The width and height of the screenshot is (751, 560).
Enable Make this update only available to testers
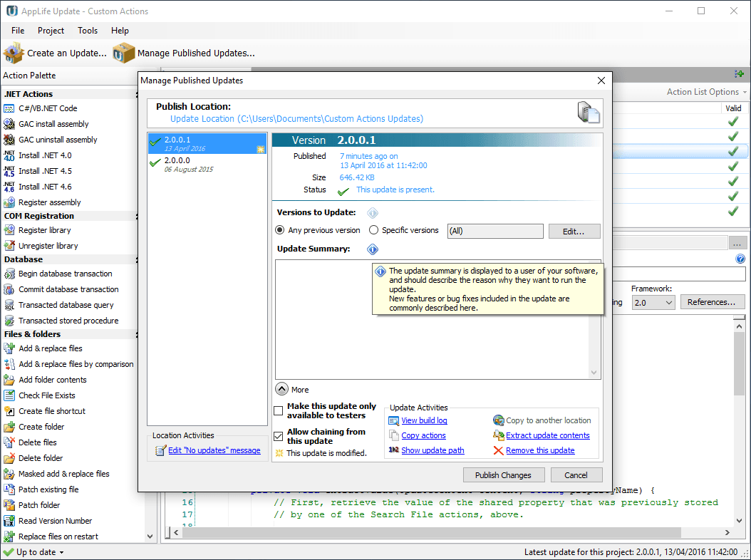coord(279,411)
